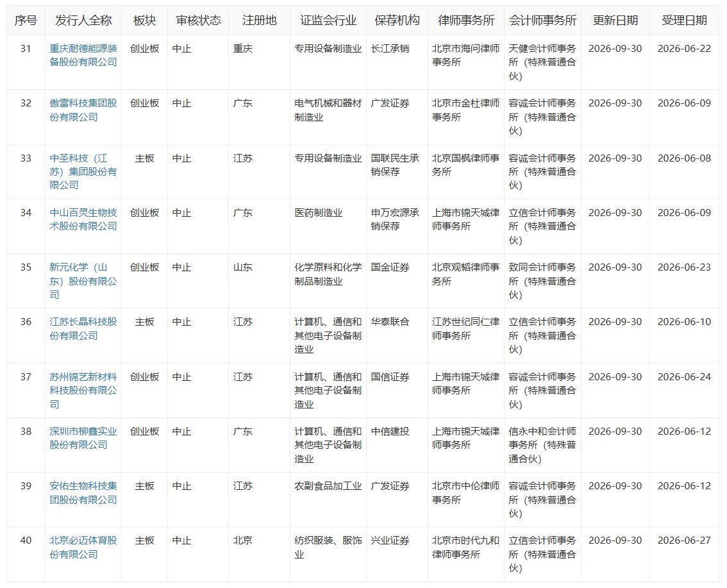727x588 pixels.
Task: Open the 傲雷科技集团股份有限公司 issuer link
Action: click(83, 110)
